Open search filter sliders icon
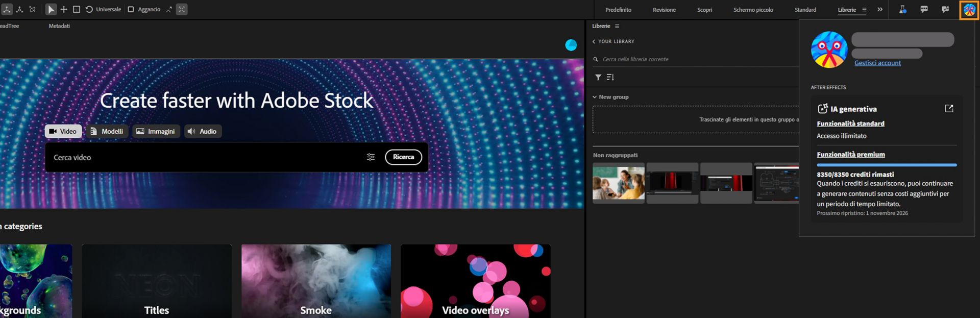The image size is (980, 318). pos(371,157)
